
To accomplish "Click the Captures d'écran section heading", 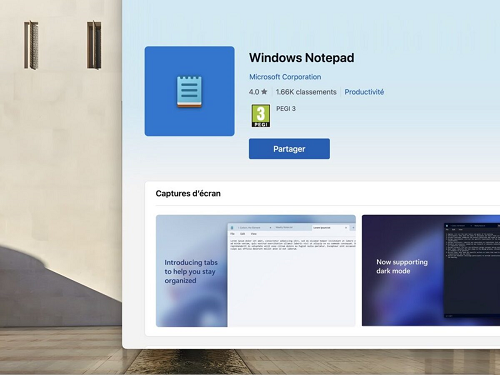I will pos(188,193).
